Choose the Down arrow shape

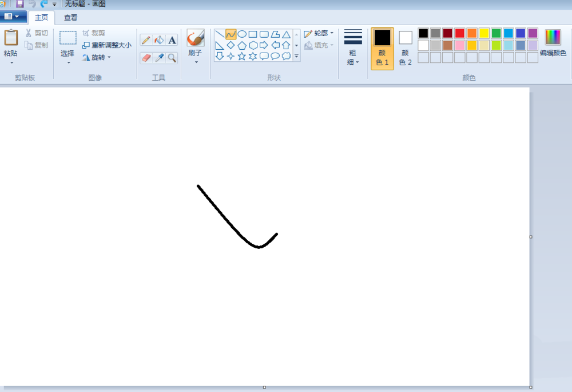coord(220,56)
